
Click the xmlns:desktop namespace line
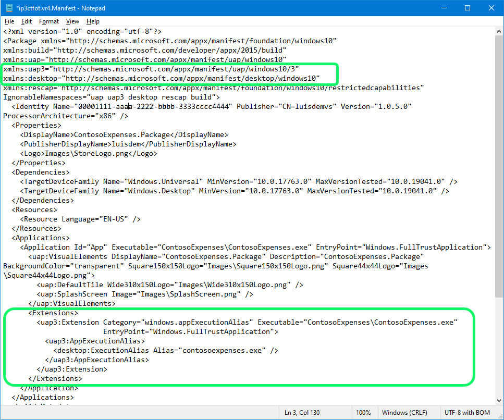coord(162,78)
